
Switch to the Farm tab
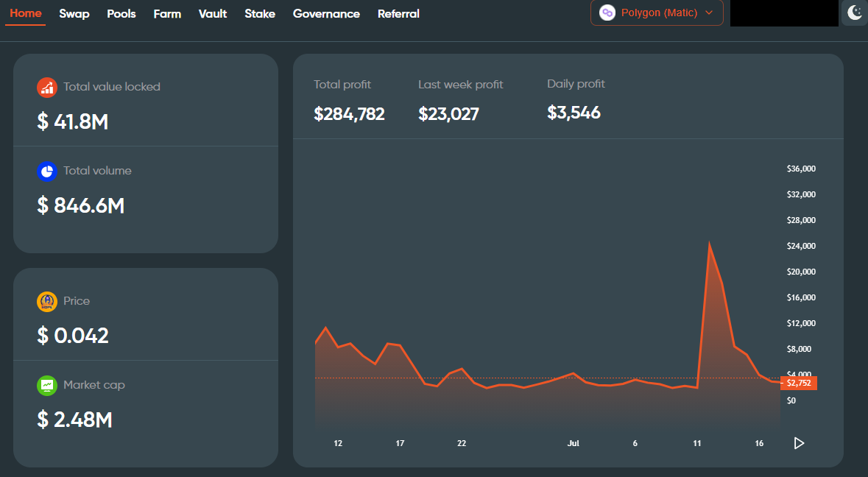pyautogui.click(x=167, y=14)
